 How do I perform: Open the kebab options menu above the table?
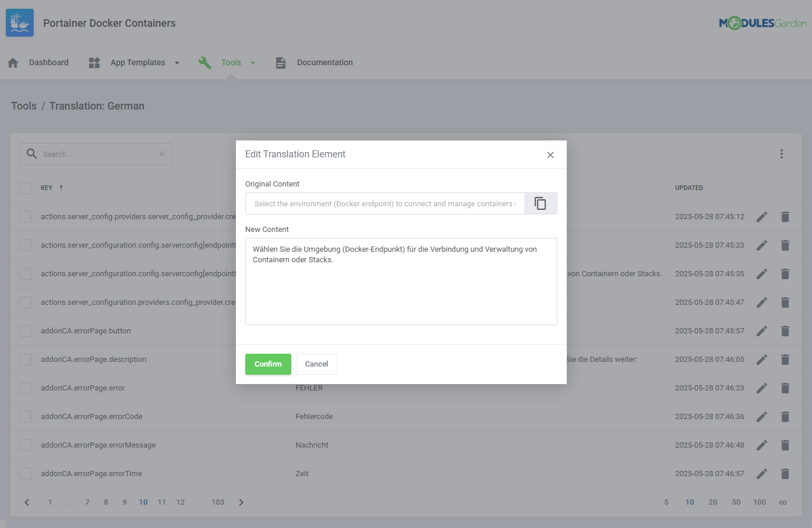tap(781, 153)
